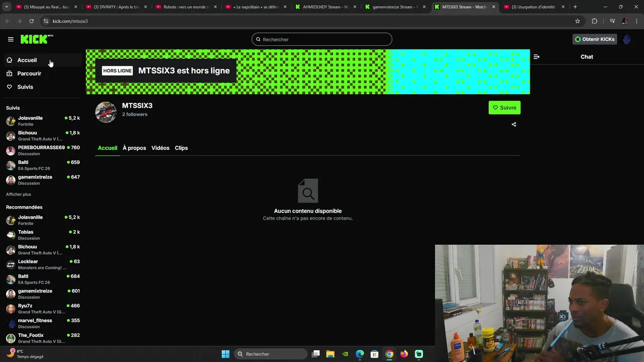Open a new browser tab with plus

[575, 7]
